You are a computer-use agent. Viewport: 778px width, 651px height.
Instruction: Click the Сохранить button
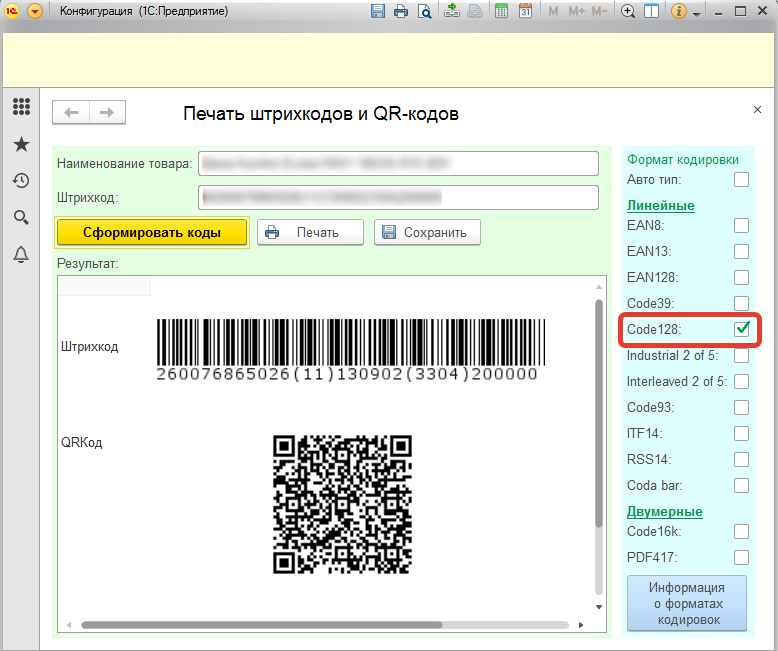[427, 232]
